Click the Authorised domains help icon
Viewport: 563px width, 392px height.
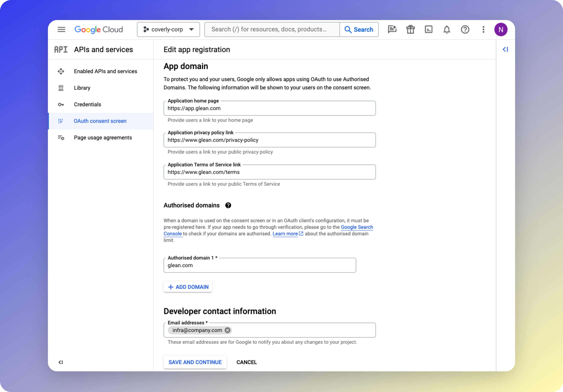pyautogui.click(x=228, y=205)
